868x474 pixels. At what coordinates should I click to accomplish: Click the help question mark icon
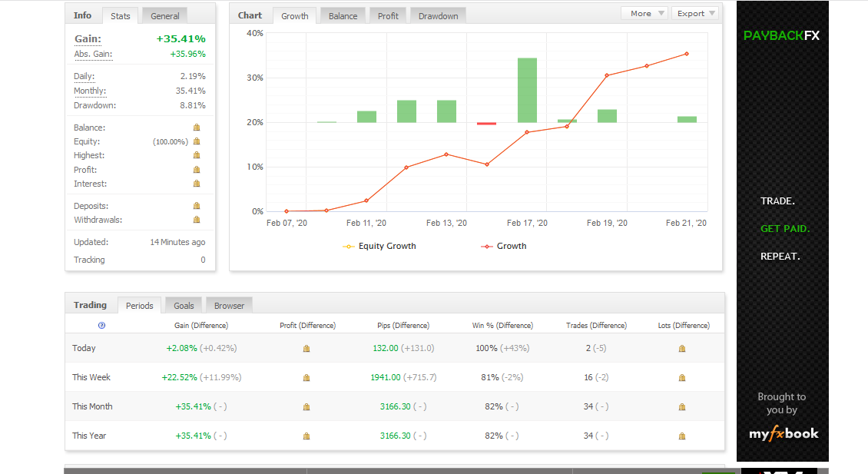pyautogui.click(x=101, y=326)
